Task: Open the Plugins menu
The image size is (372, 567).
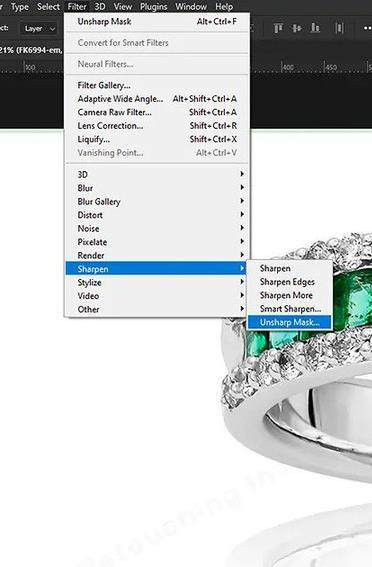Action: 154,7
